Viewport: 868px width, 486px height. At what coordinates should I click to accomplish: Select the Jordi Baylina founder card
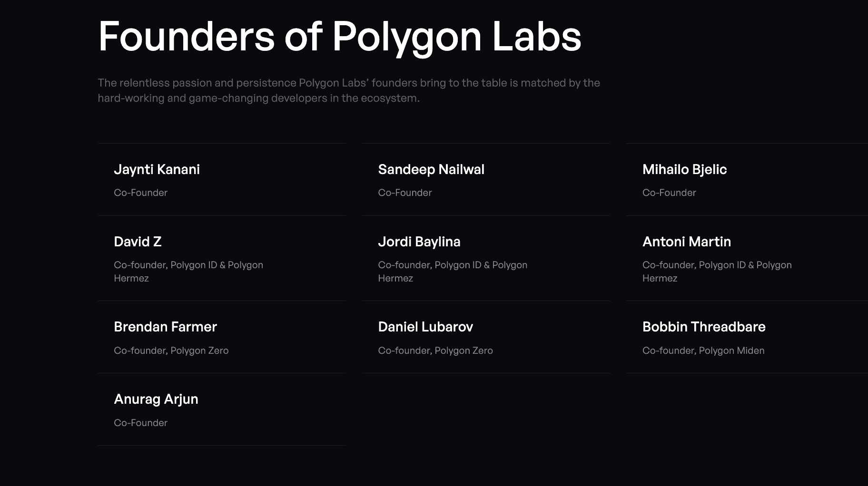point(486,258)
